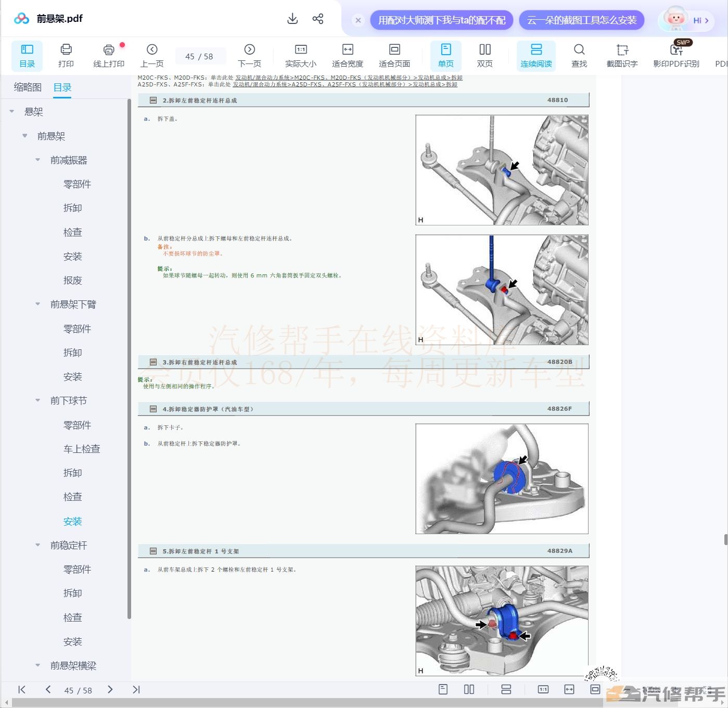Open the Hi assistant avatar button
The width and height of the screenshot is (728, 708).
686,20
